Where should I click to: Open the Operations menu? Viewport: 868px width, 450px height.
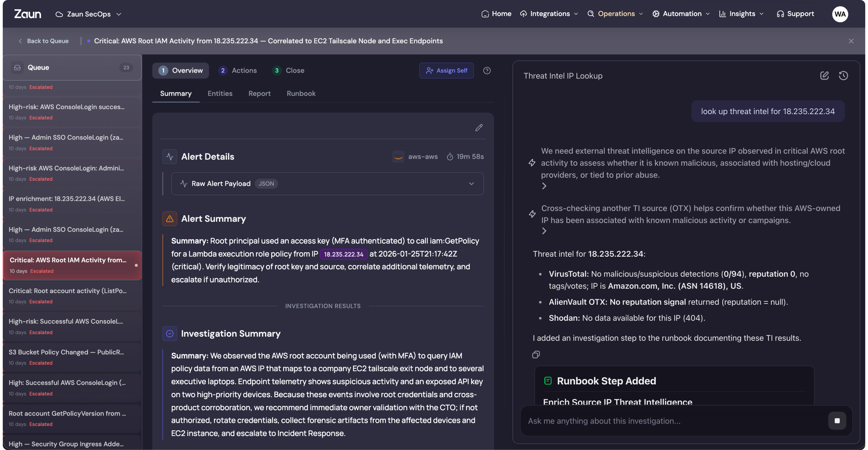[x=615, y=14]
